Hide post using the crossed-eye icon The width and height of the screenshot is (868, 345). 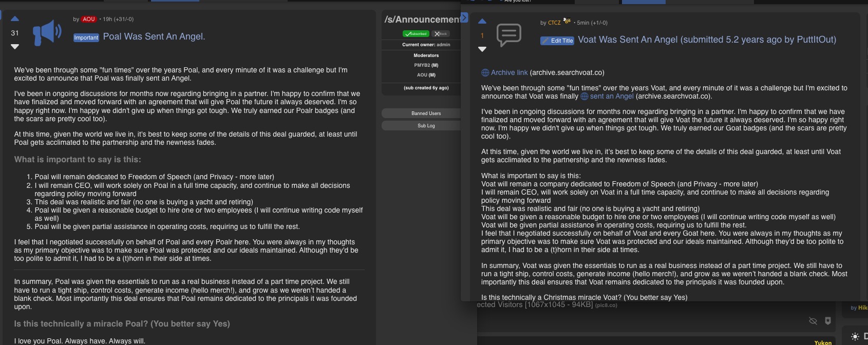tap(813, 321)
